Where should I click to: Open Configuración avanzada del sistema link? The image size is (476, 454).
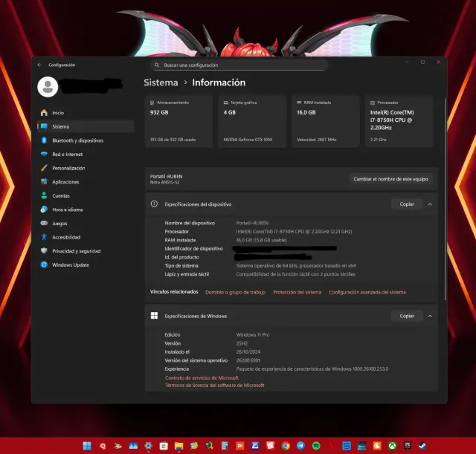[x=367, y=292]
